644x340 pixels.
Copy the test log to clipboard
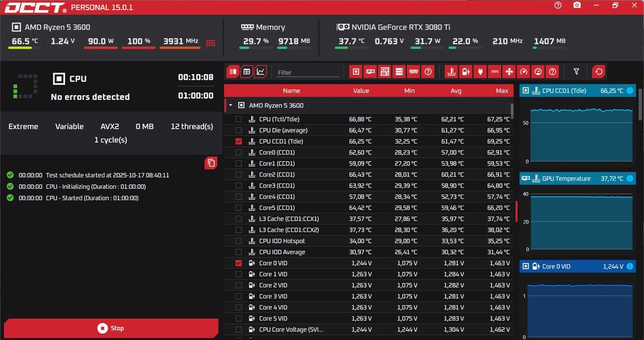coord(211,163)
